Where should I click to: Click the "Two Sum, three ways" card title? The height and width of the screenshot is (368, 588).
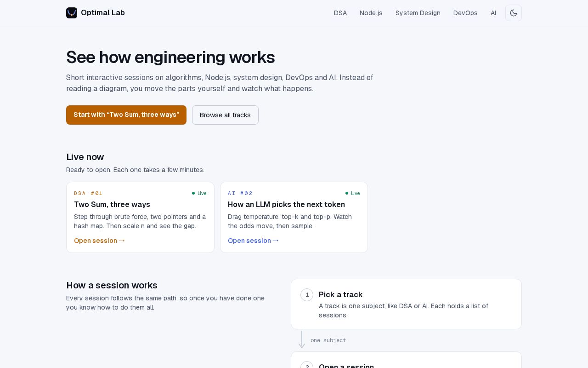point(112,204)
